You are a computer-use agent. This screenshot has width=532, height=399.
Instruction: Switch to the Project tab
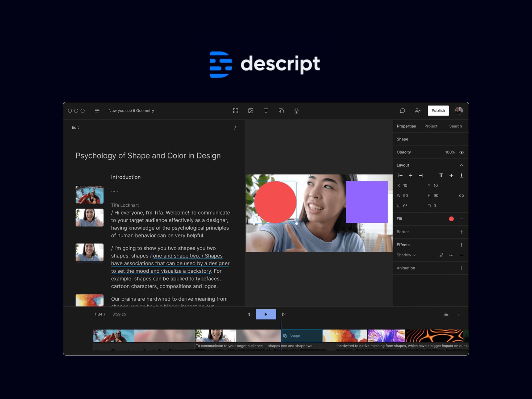click(x=431, y=126)
